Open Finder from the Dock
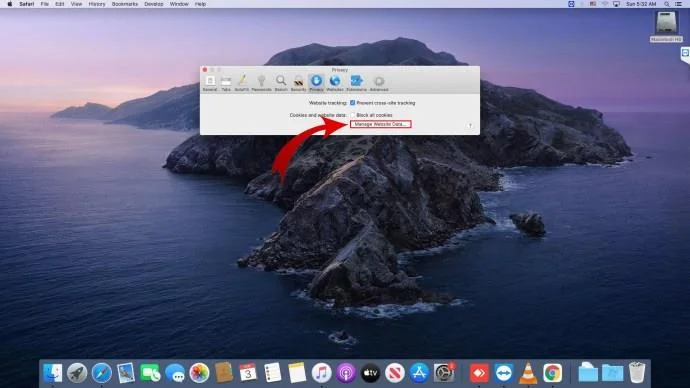 [52, 373]
